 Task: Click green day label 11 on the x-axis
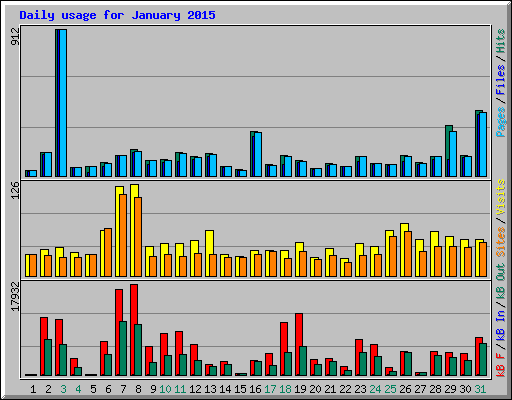click(x=180, y=389)
